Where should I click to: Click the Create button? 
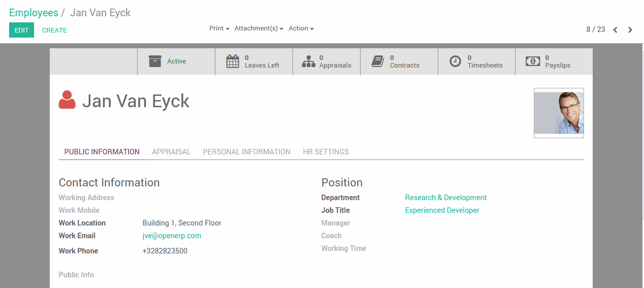[x=54, y=30]
